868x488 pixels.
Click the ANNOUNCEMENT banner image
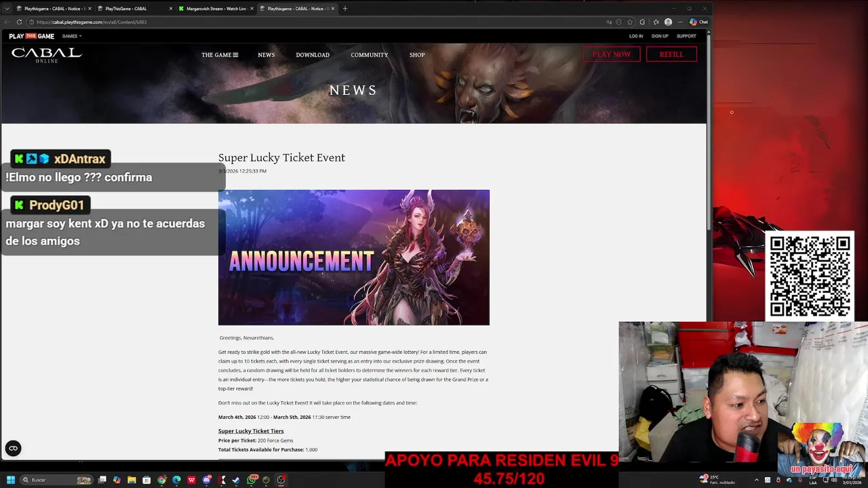(x=353, y=258)
